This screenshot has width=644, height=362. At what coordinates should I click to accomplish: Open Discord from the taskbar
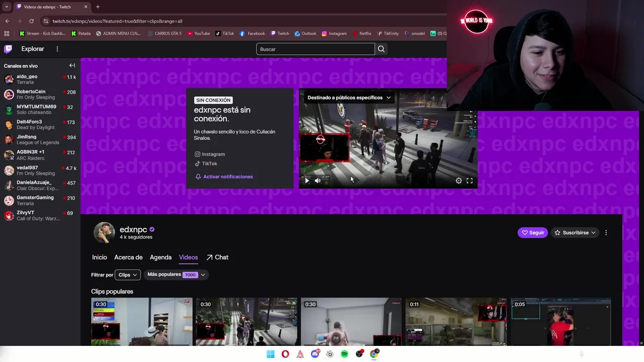tap(315, 354)
